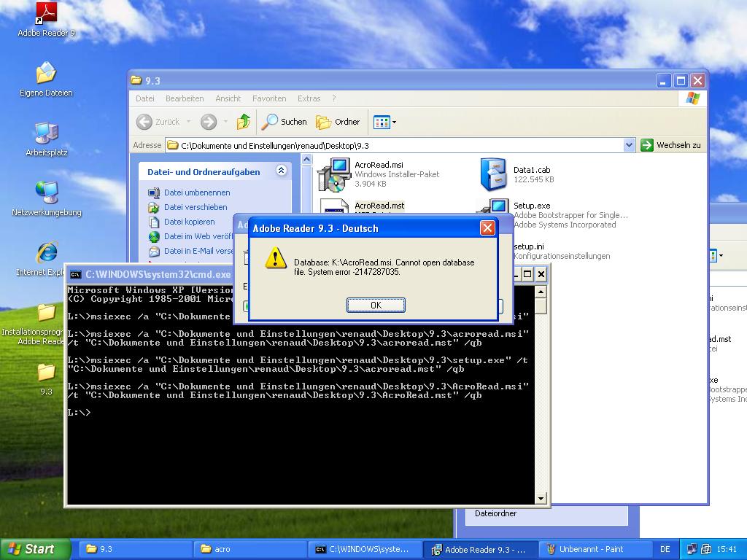Minimize the 9.3 Explorer window
Viewport: 747px width, 560px height.
(x=664, y=80)
